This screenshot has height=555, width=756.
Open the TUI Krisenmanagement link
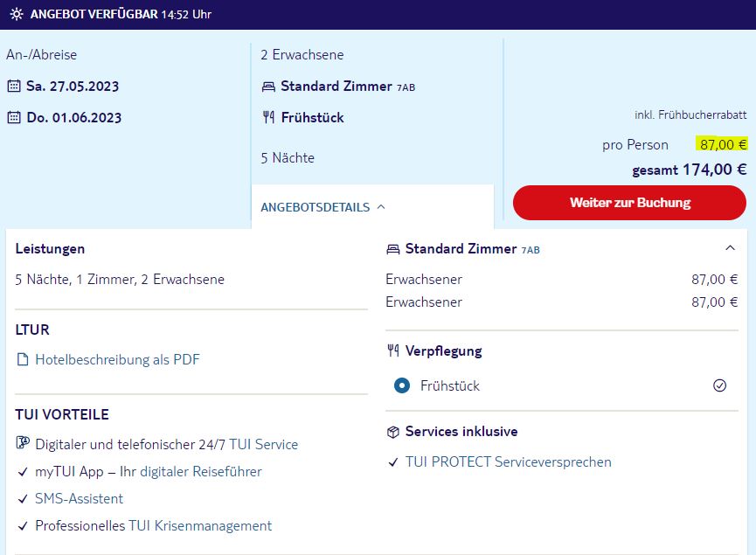(200, 525)
